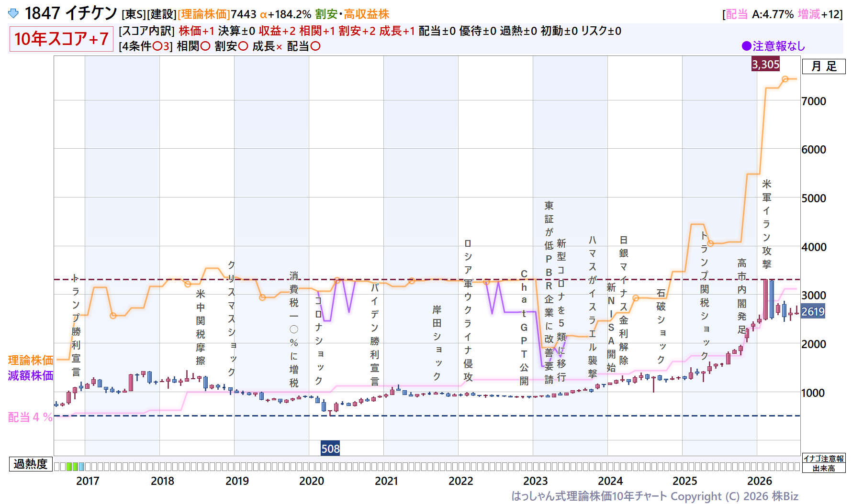Click the 日銀マイナス金利解除 event annotation

624,300
